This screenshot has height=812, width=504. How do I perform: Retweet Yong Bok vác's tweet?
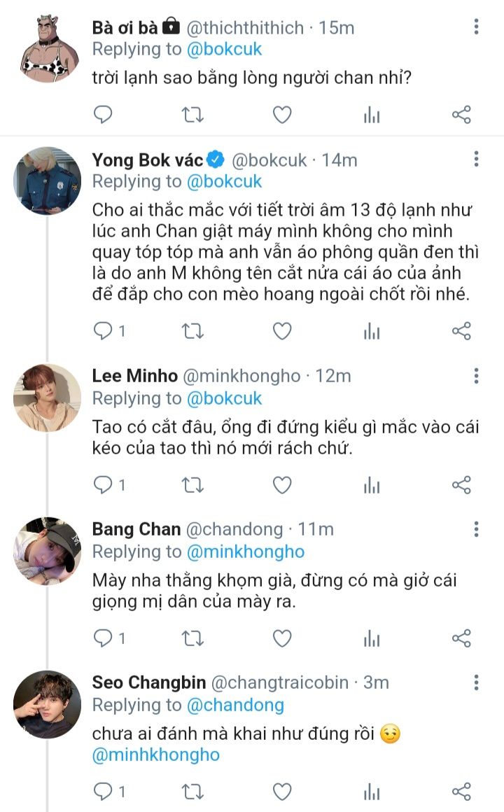pos(192,331)
